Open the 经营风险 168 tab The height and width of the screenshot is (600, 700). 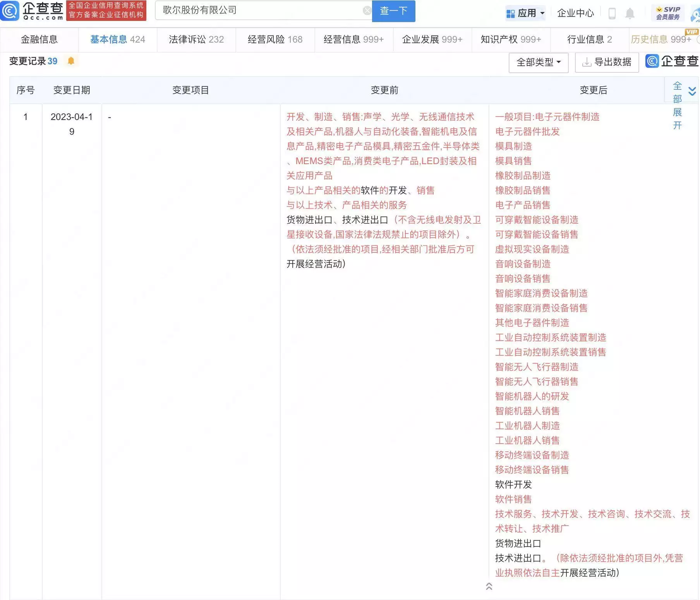(275, 39)
